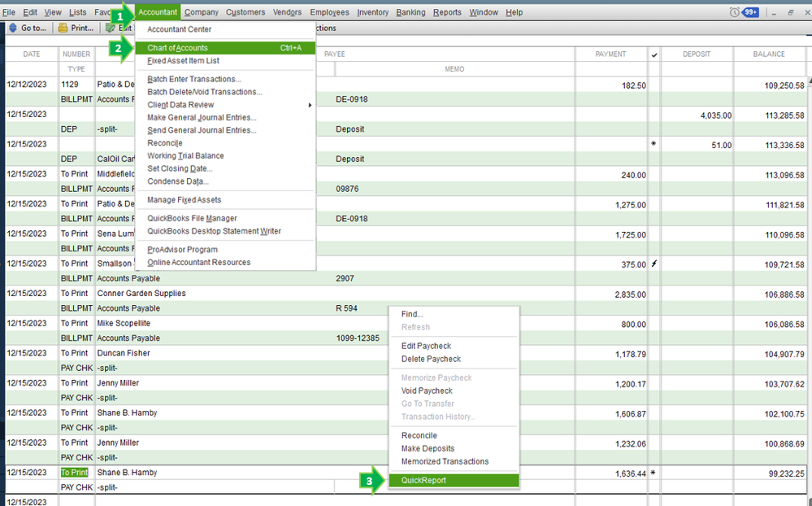812x506 pixels.
Task: Click the 4,035.00 deposit amount
Action: 715,116
